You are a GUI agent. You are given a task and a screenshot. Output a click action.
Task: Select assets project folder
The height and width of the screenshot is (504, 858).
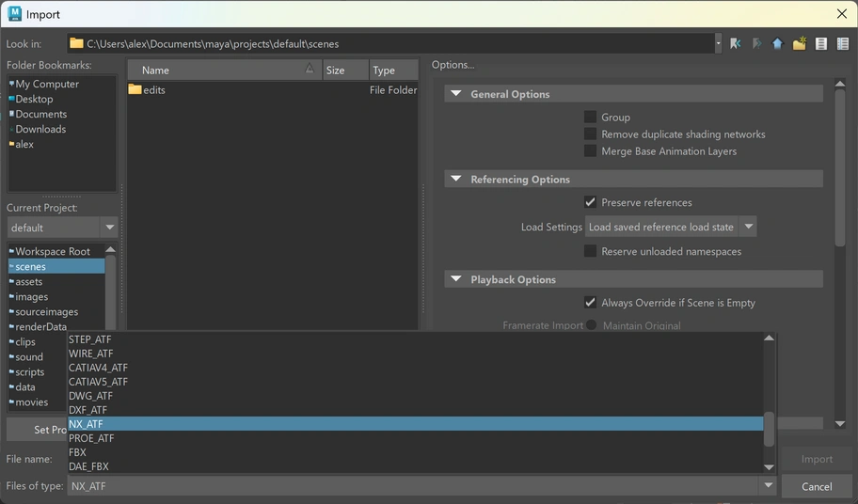[x=28, y=281]
